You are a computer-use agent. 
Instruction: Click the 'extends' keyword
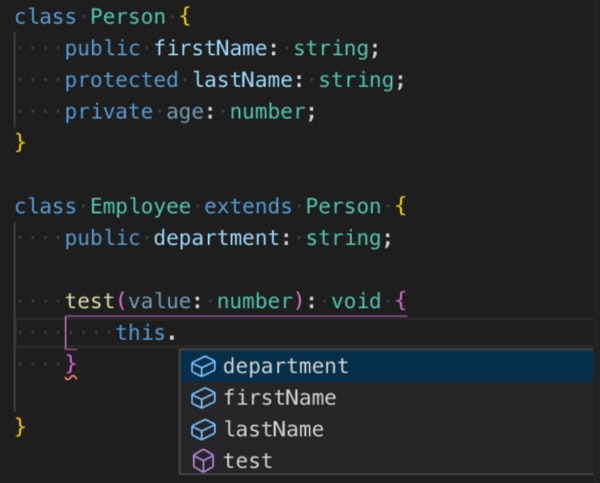[248, 207]
